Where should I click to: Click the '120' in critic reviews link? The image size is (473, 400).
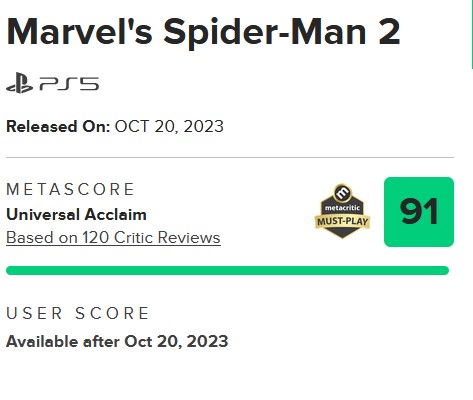click(96, 238)
